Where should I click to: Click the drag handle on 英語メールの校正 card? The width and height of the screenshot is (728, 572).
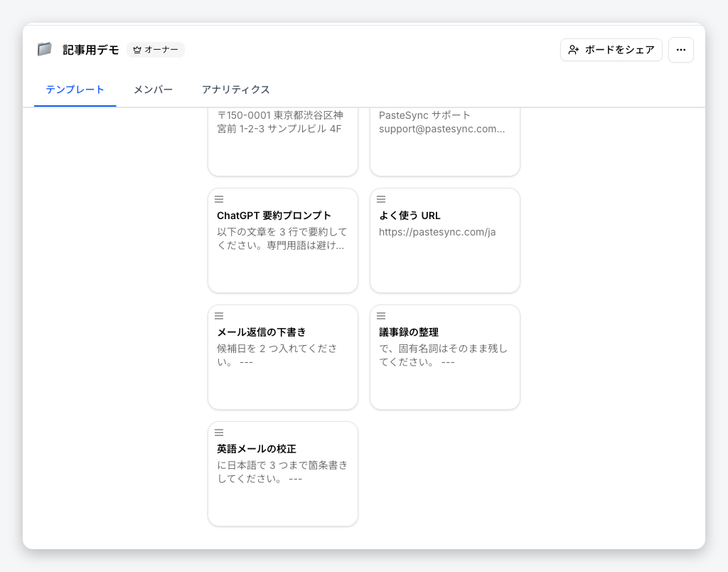point(219,433)
